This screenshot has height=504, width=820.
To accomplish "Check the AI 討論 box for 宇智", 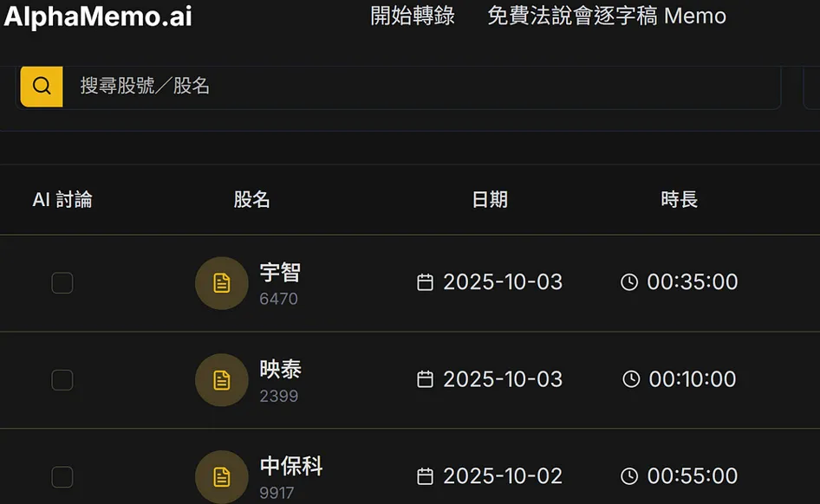I will pyautogui.click(x=62, y=283).
